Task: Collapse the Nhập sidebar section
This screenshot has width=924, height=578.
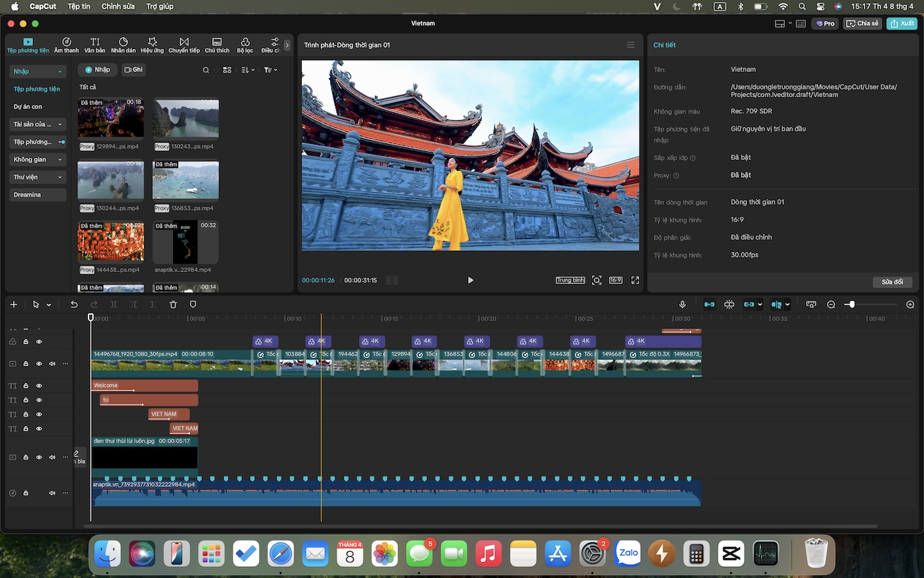Action: coord(60,71)
